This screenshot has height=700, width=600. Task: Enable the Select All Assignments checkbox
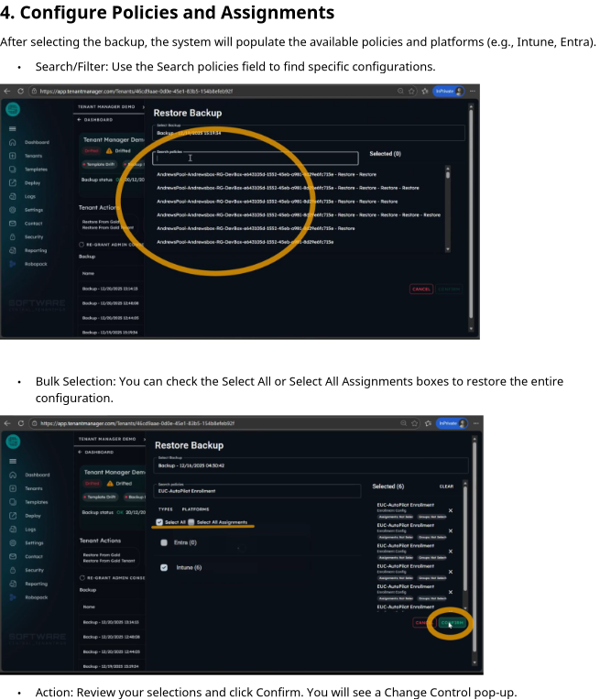click(191, 522)
